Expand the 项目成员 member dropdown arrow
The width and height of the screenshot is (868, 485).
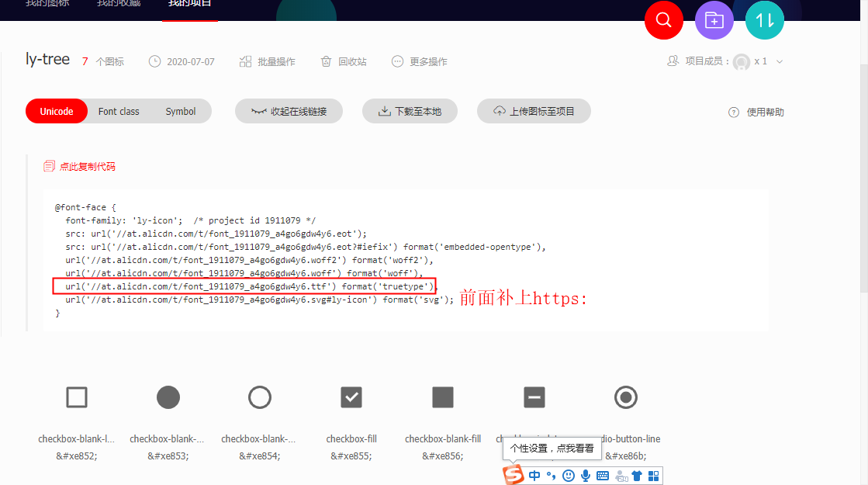779,61
